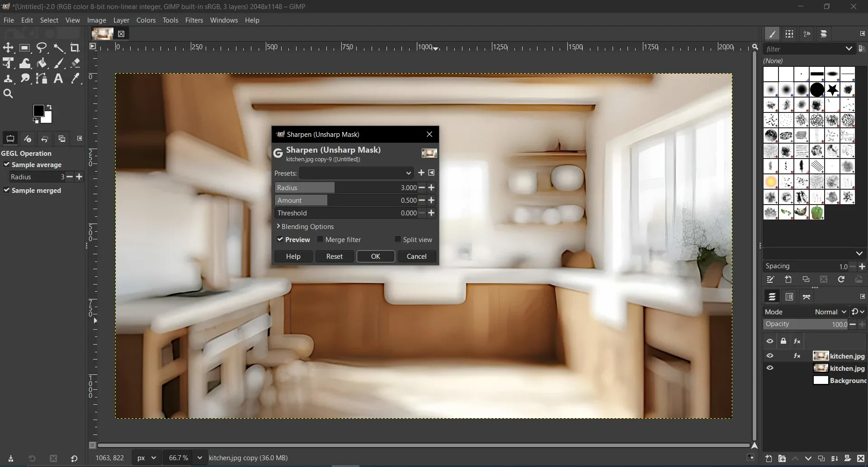Click the refresh brushes icon
868x467 pixels.
(841, 280)
